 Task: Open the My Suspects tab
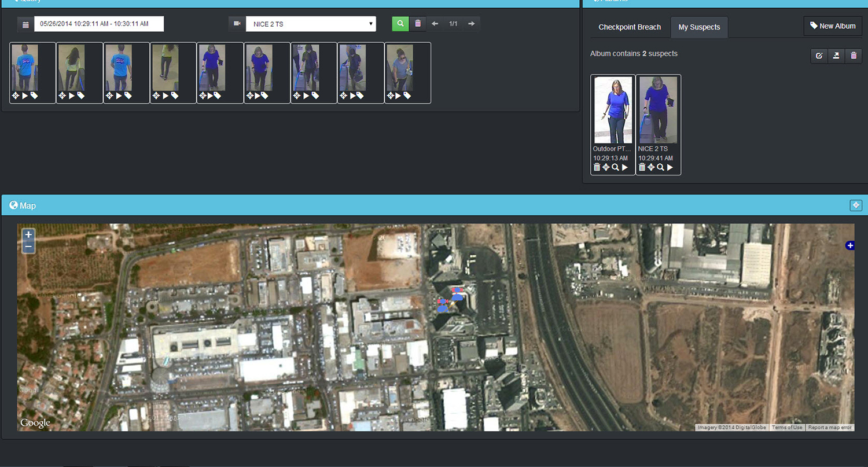coord(699,27)
